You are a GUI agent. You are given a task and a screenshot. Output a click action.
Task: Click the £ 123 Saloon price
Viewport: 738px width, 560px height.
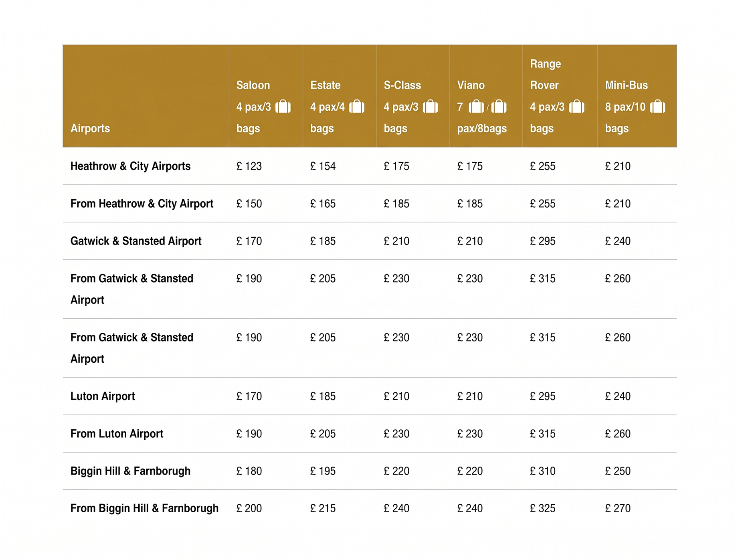249,166
